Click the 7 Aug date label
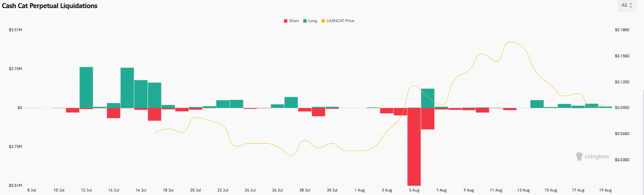Screen dimensions: 644x195 click(441, 190)
